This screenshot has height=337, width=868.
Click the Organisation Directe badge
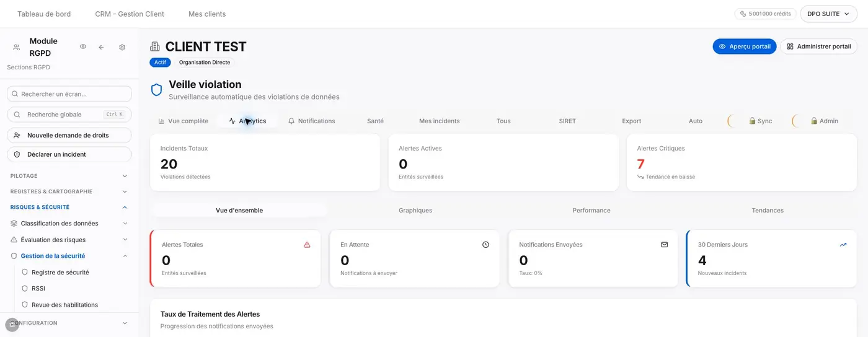point(204,63)
